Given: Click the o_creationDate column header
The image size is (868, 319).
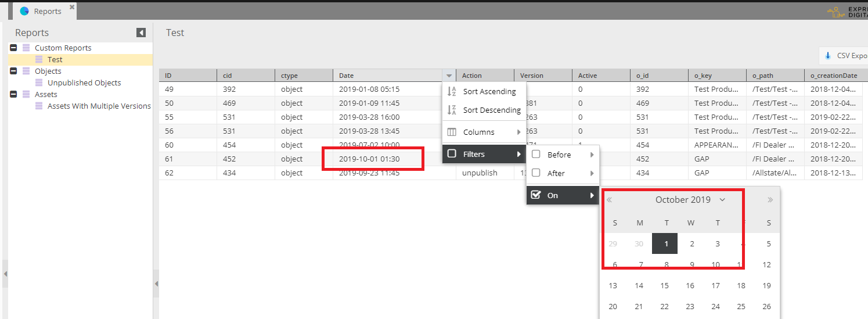Looking at the screenshot, I should point(834,76).
